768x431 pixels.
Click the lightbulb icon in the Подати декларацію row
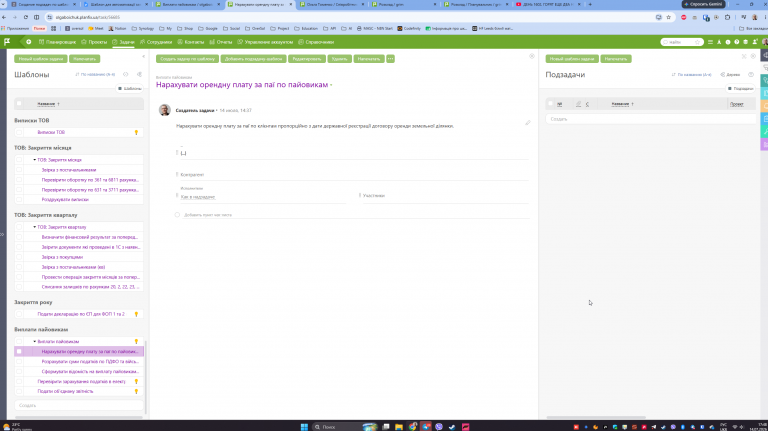pos(136,314)
